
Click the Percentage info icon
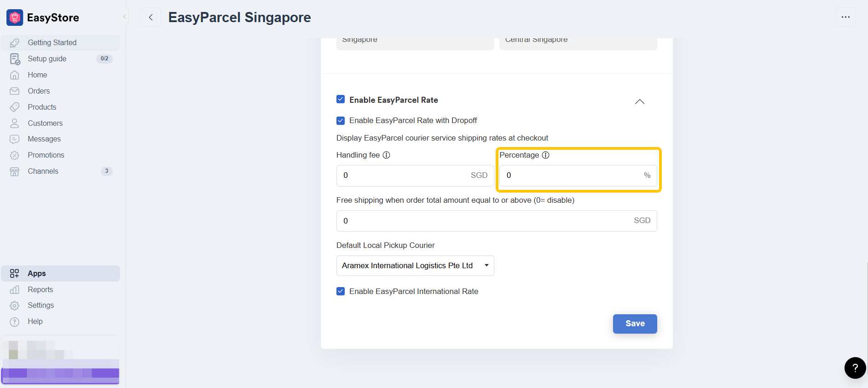click(546, 155)
